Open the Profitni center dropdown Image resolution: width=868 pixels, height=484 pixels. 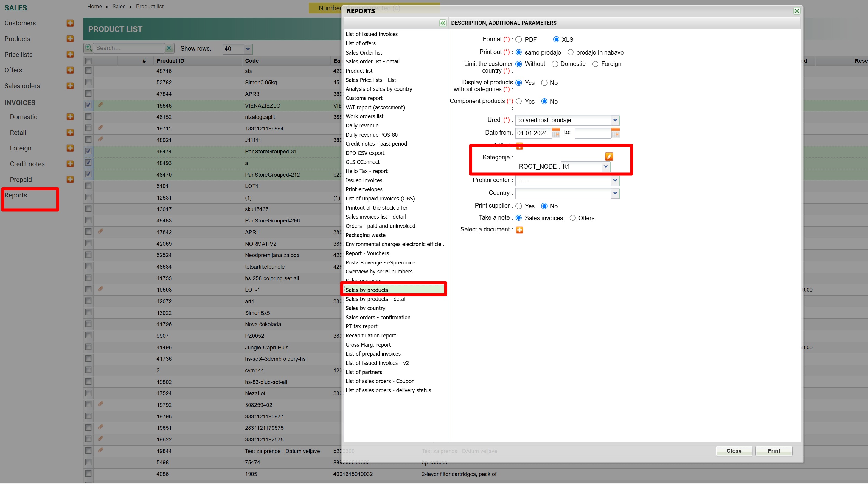[615, 180]
